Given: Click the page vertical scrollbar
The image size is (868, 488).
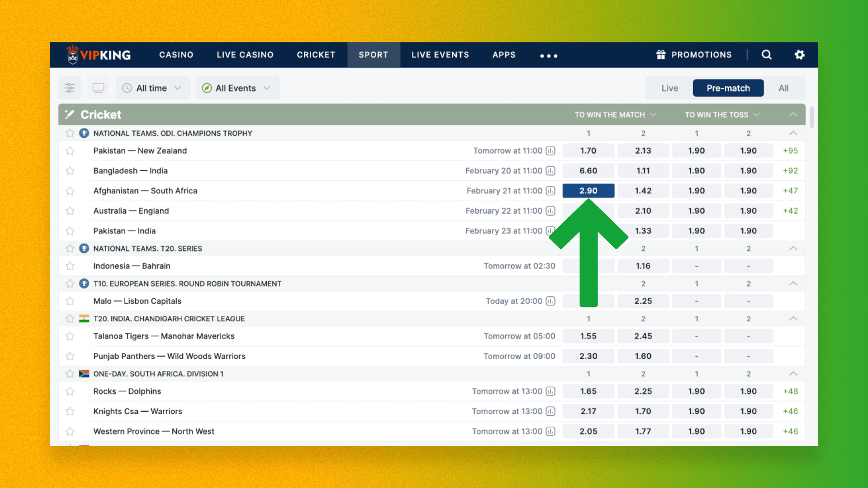Looking at the screenshot, I should 812,117.
